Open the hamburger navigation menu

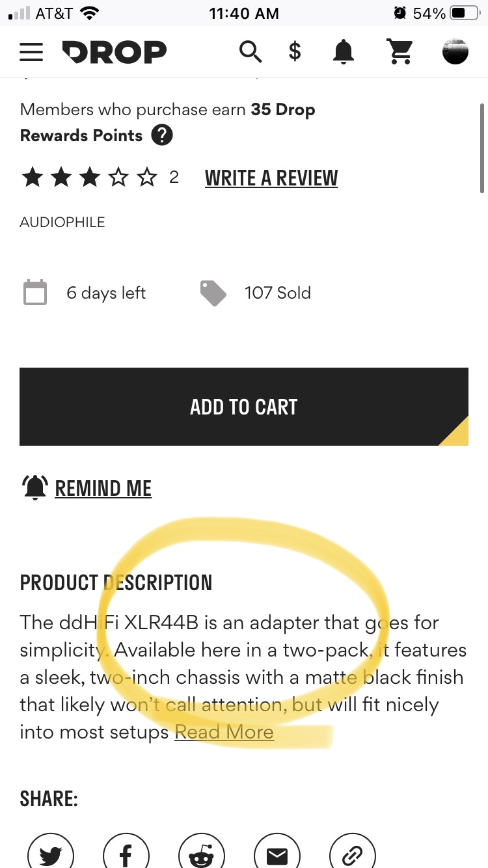(31, 52)
